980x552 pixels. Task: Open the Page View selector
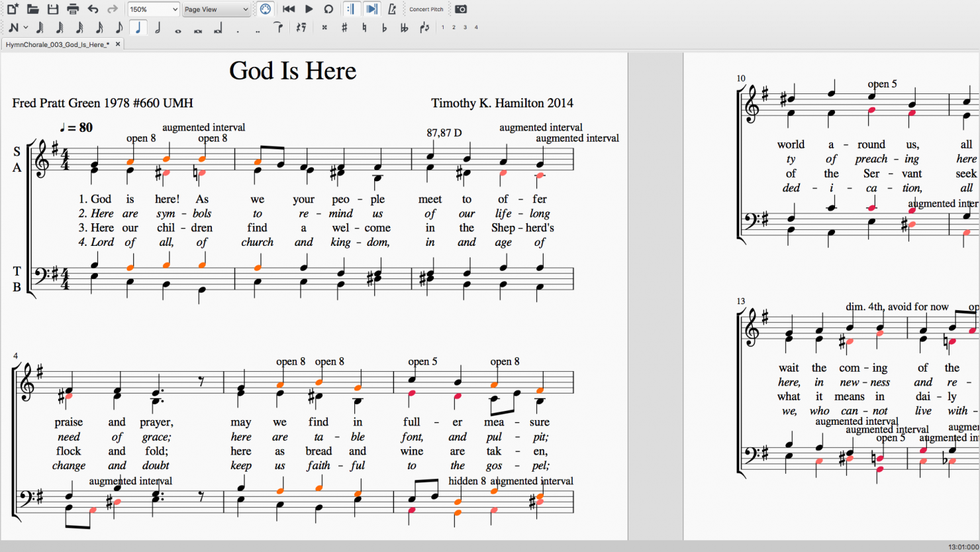[x=215, y=9]
